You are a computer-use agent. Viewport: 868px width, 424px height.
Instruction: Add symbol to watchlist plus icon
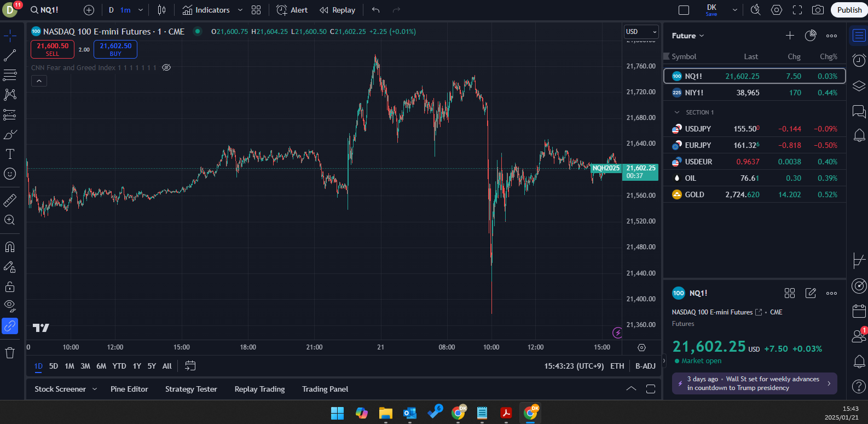coord(790,36)
